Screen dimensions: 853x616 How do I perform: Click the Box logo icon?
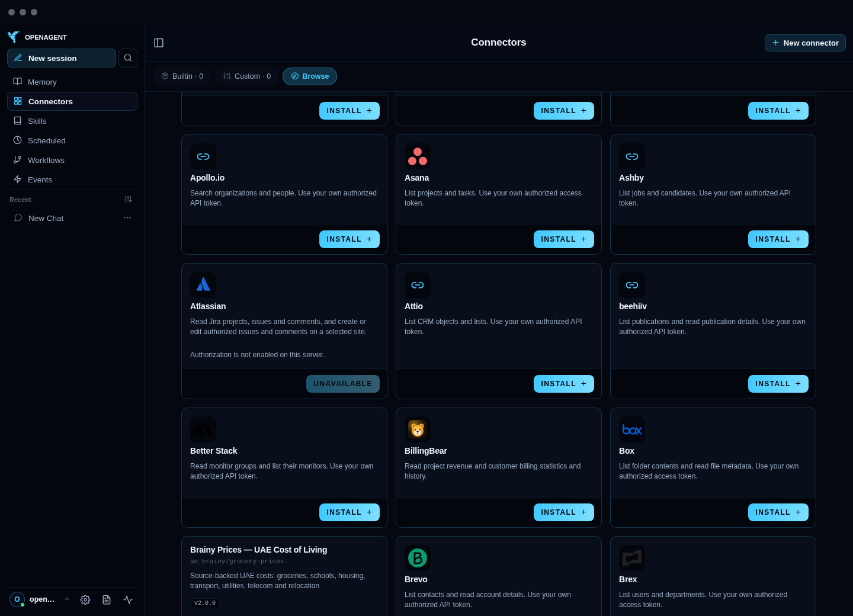pos(632,429)
